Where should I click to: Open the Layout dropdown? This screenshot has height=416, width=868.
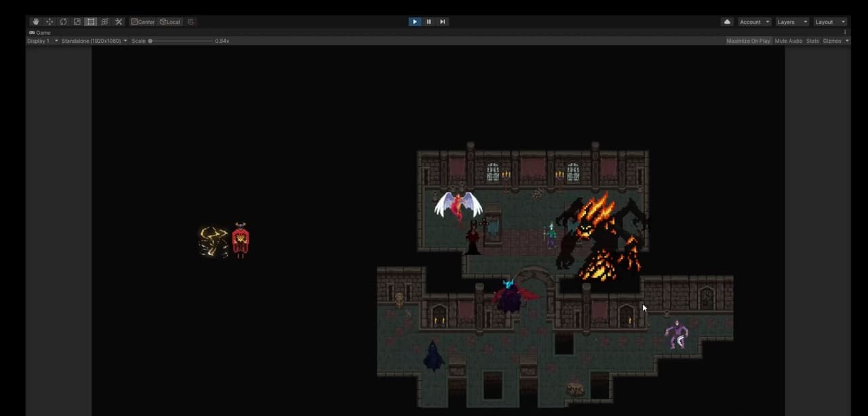830,22
